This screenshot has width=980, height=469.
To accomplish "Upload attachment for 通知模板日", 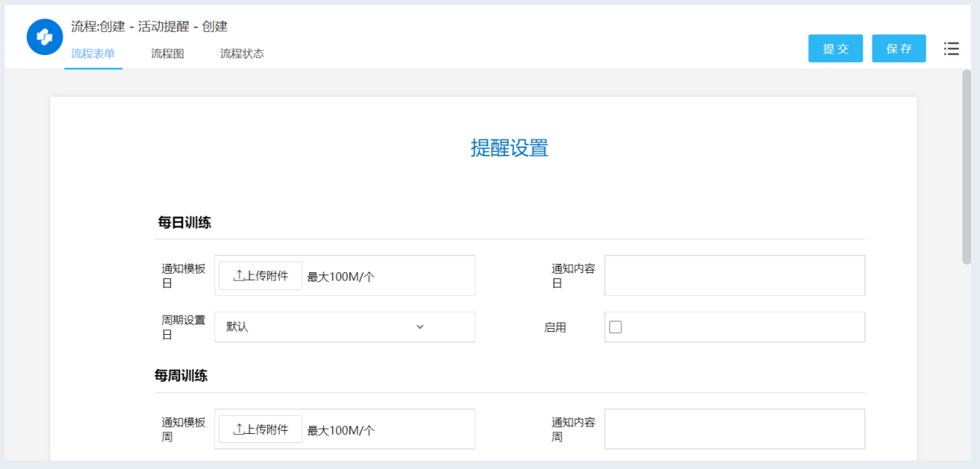I will click(x=260, y=276).
